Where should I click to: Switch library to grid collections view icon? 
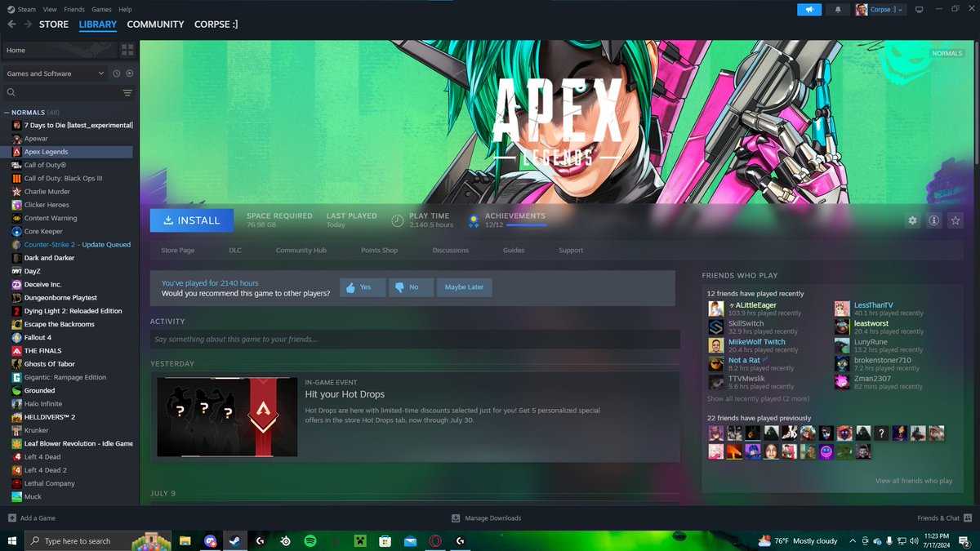tap(127, 50)
